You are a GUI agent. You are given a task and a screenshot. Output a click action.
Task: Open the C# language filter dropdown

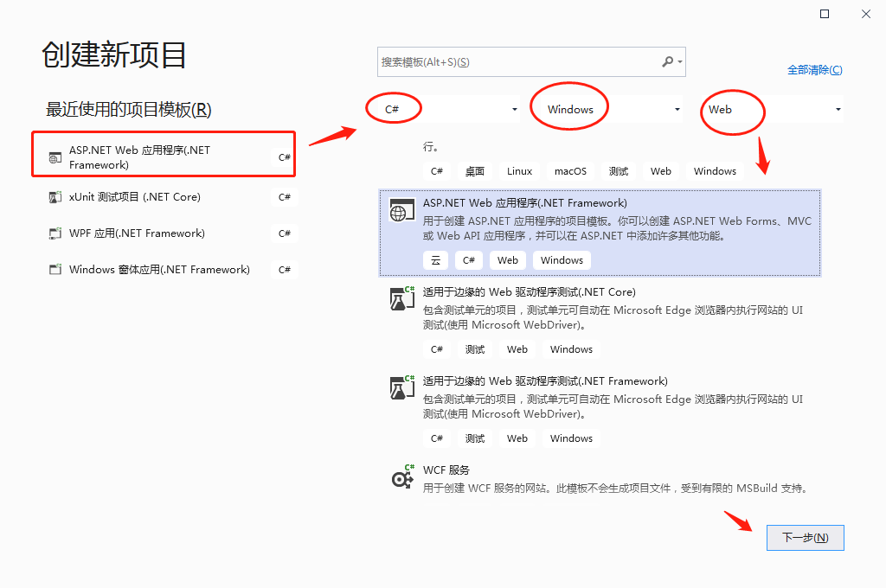(450, 109)
